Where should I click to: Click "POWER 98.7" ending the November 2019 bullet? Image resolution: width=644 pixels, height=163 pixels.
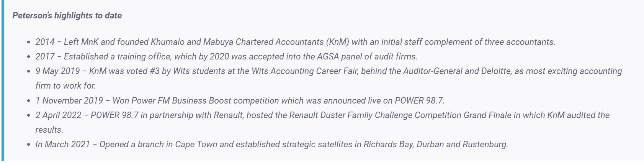[x=419, y=101]
